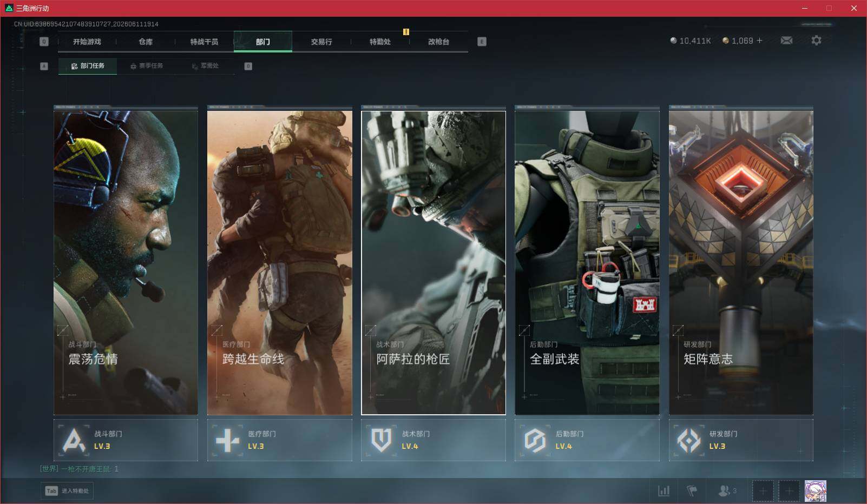Click the second empty squad invite slot
Screen dimensions: 867x504
[x=789, y=491]
